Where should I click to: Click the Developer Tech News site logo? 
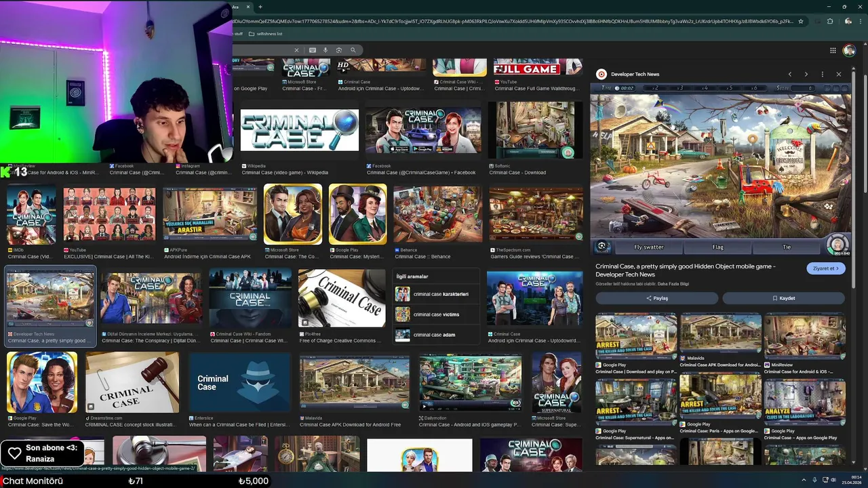click(601, 74)
